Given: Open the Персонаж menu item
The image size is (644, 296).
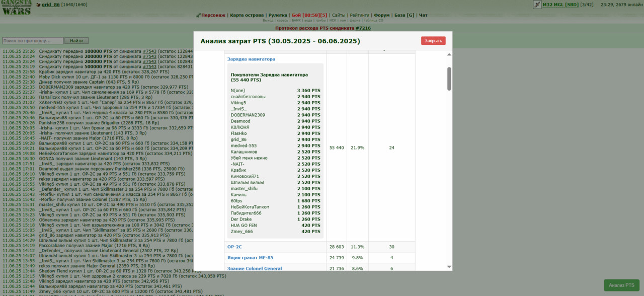Looking at the screenshot, I should point(213,16).
